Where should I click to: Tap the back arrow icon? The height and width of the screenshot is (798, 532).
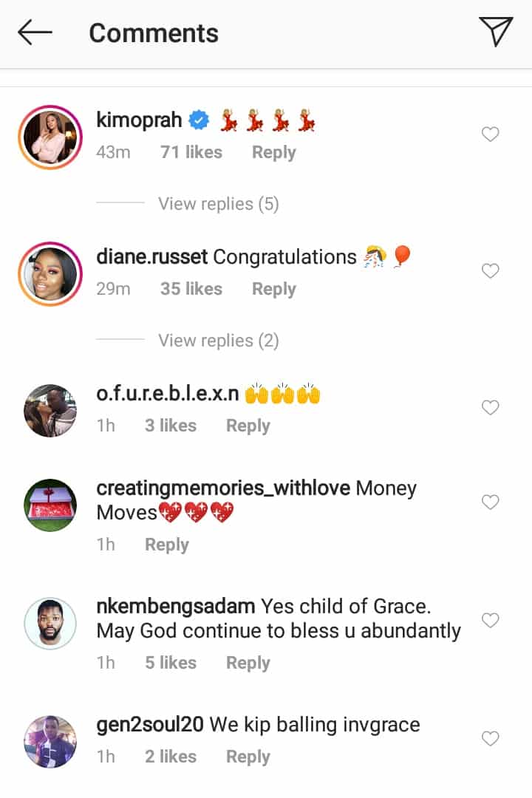[x=35, y=33]
